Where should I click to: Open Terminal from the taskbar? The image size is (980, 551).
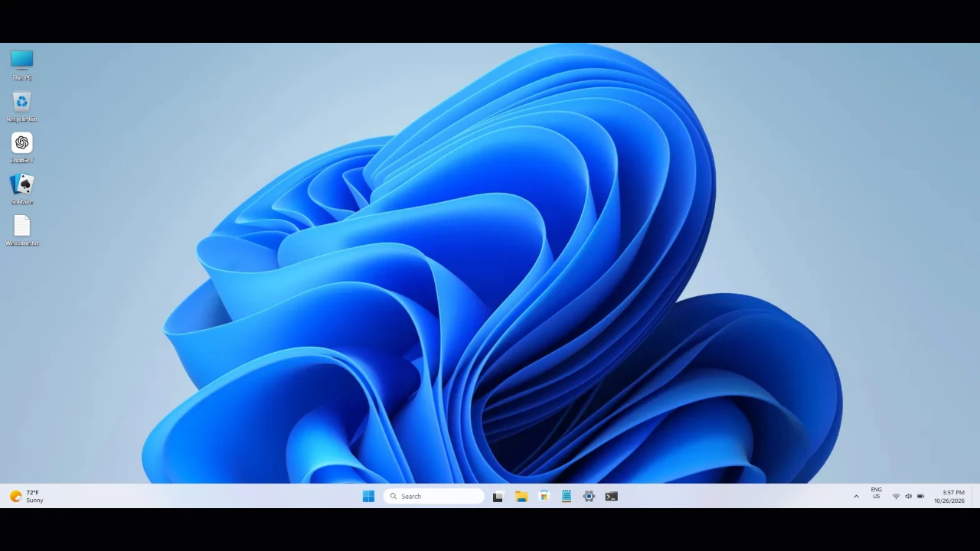[x=612, y=496]
